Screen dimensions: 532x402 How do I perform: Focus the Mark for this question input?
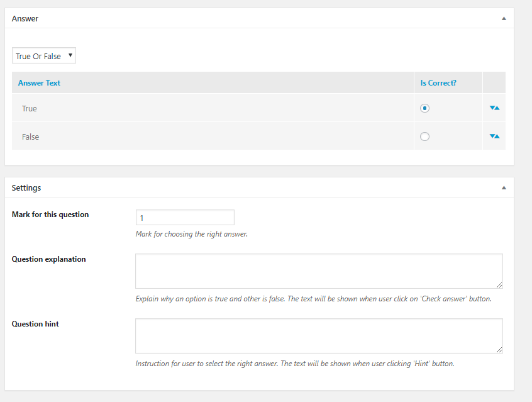pyautogui.click(x=185, y=217)
